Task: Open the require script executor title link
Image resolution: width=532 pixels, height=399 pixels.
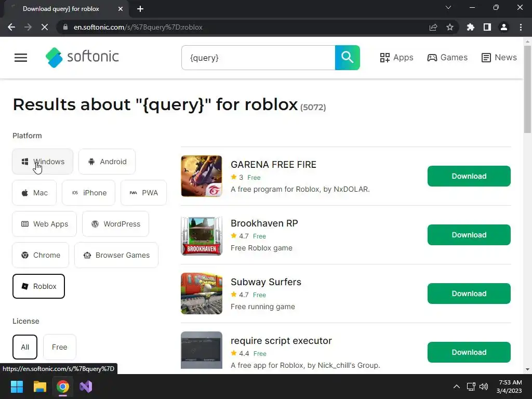Action: [x=281, y=341]
